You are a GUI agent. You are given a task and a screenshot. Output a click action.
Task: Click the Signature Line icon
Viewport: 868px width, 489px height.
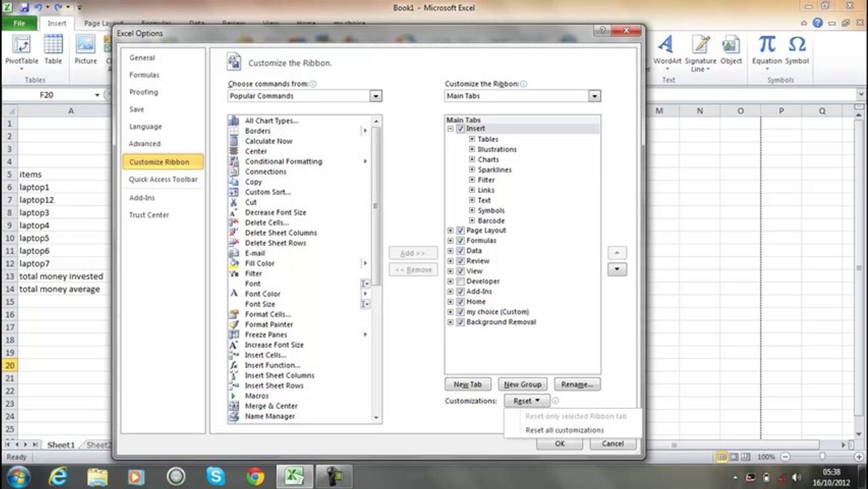700,45
